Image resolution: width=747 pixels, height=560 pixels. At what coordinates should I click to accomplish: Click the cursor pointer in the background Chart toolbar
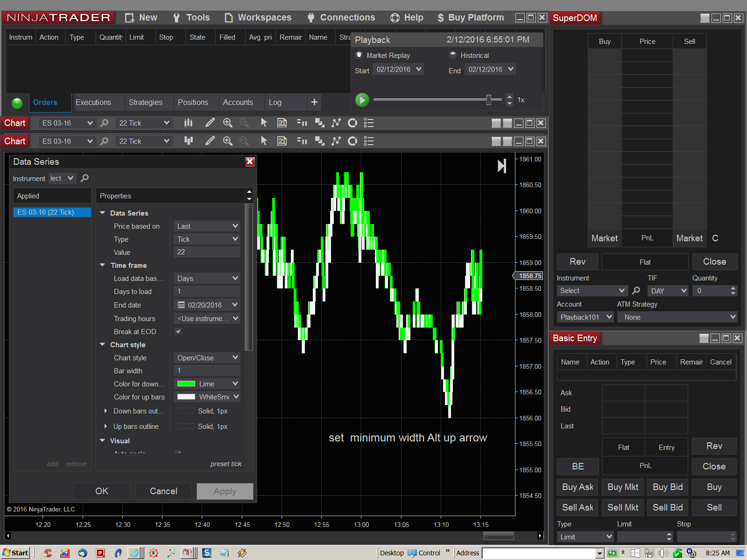pyautogui.click(x=264, y=123)
